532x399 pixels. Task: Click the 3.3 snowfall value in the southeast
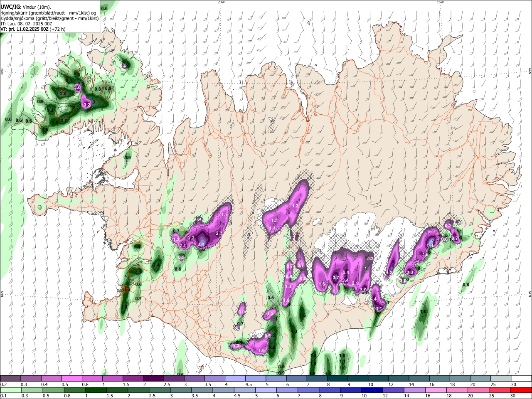tap(410, 272)
